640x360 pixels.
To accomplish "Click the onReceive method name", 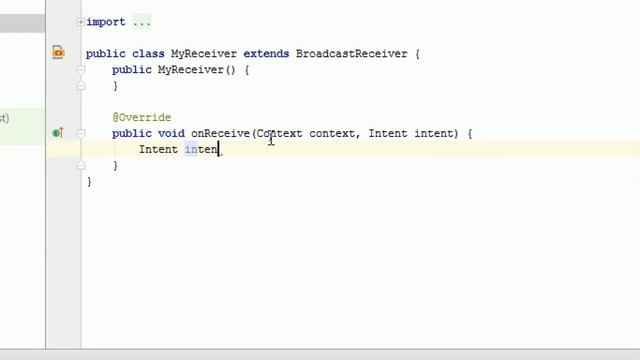I will click(x=220, y=133).
